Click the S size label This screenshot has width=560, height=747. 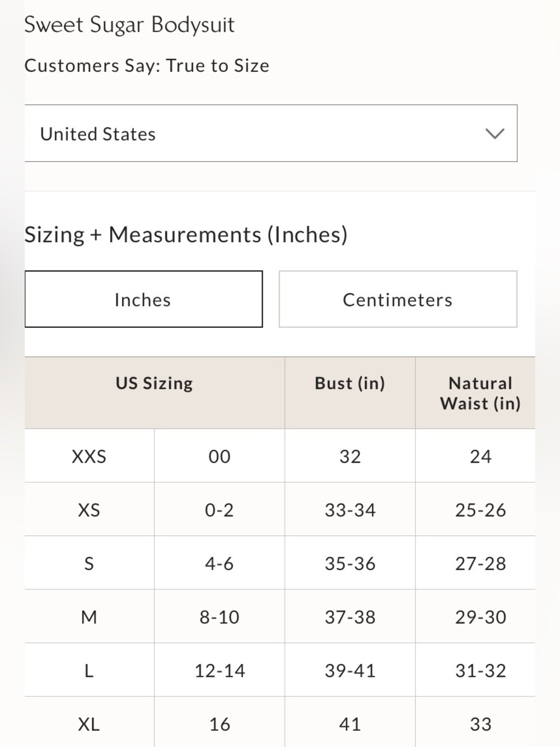(x=89, y=563)
